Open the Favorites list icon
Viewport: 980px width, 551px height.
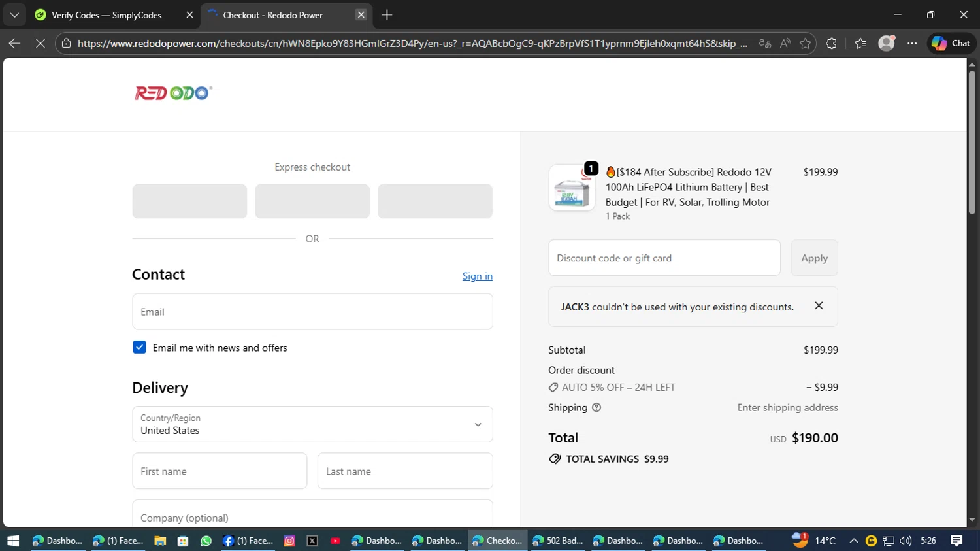(860, 44)
